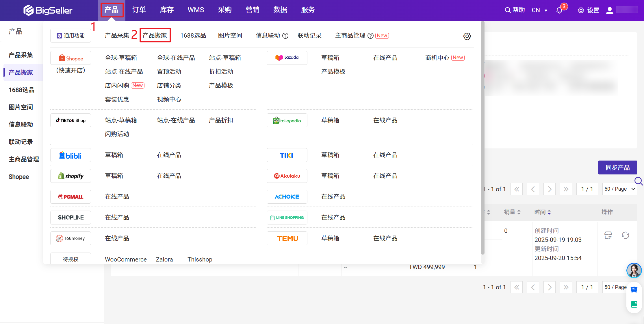Click the search magnifier in the top bar

click(508, 10)
